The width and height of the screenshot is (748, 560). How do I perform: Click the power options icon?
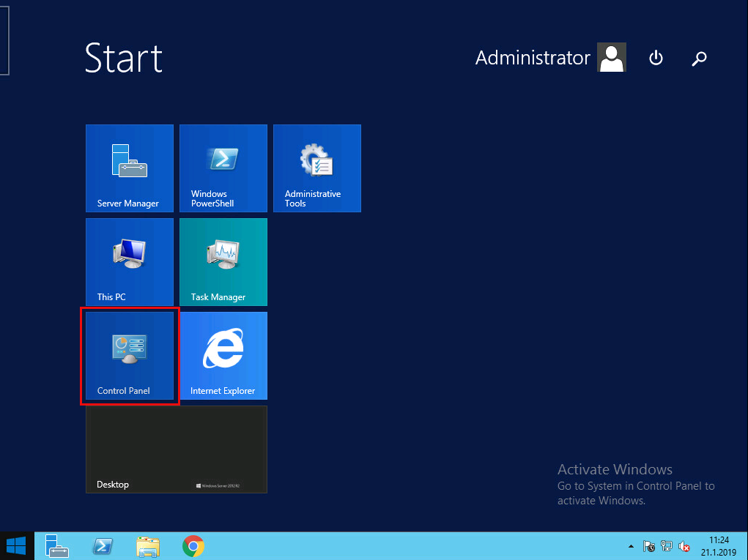click(x=656, y=58)
